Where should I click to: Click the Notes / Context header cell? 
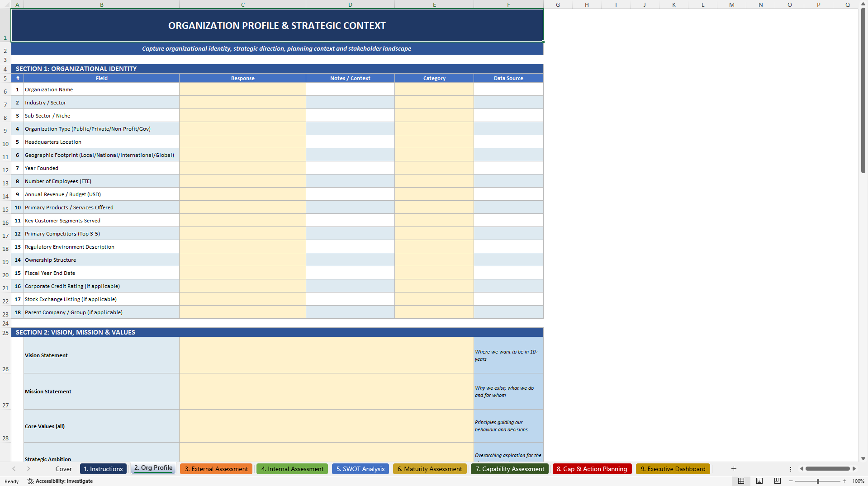click(350, 78)
